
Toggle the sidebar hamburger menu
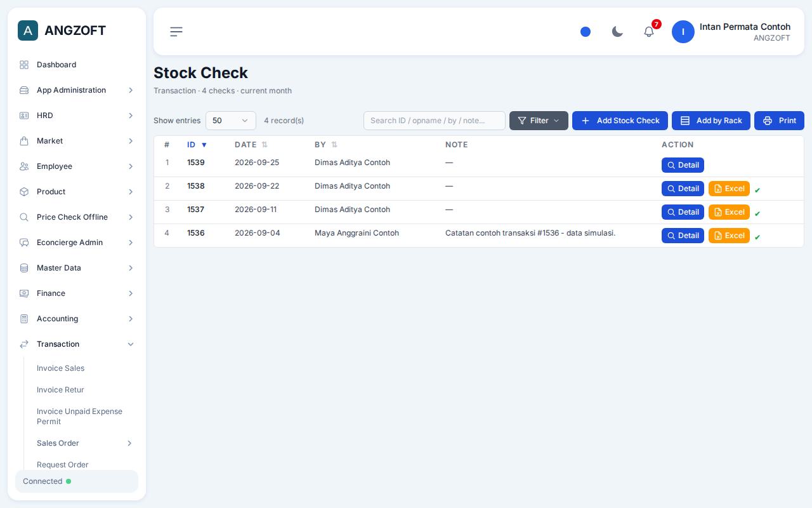point(176,32)
